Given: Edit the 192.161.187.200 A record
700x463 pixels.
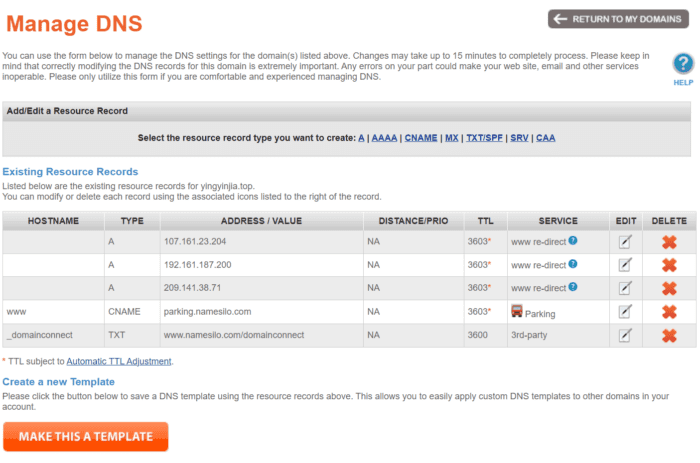Looking at the screenshot, I should [625, 265].
